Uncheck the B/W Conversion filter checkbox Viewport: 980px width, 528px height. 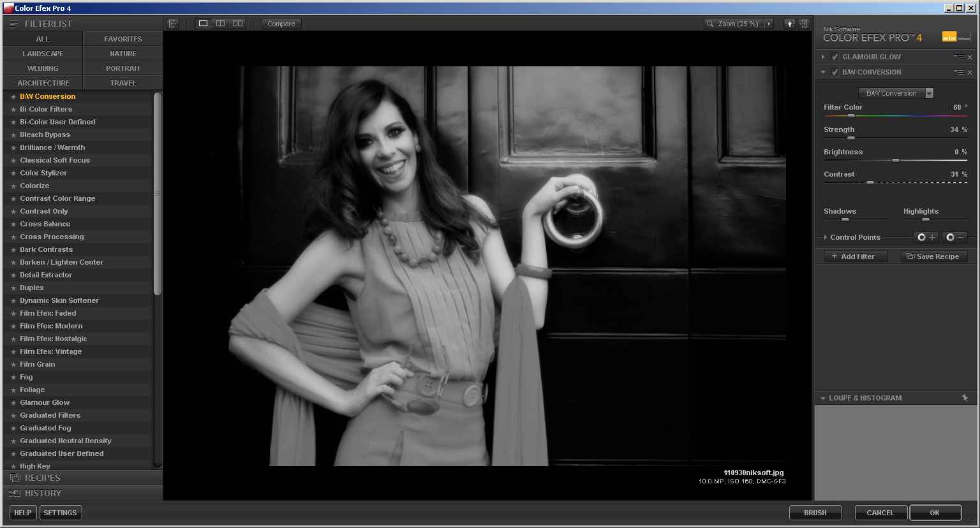(835, 72)
